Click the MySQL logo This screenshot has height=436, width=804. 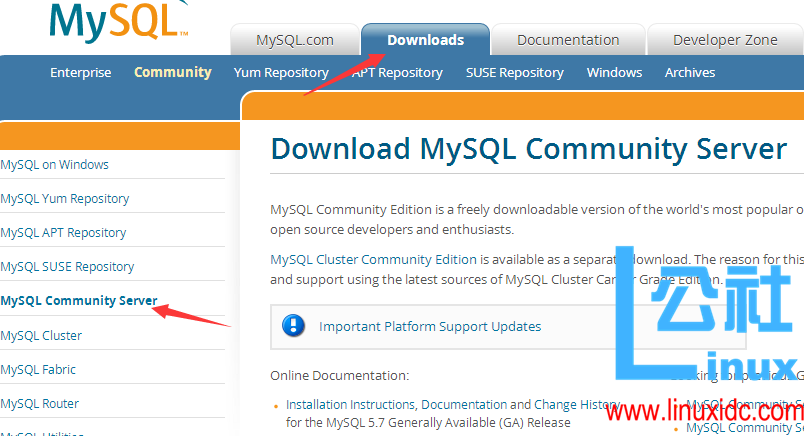tap(119, 22)
